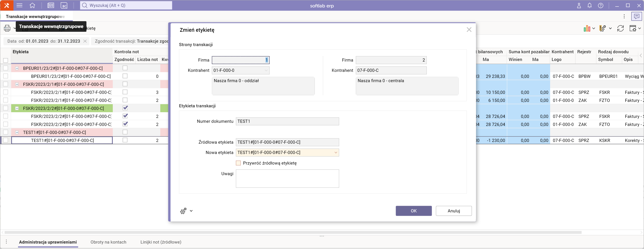Open the notifications bell icon
This screenshot has width=644, height=249.
coord(590,5)
